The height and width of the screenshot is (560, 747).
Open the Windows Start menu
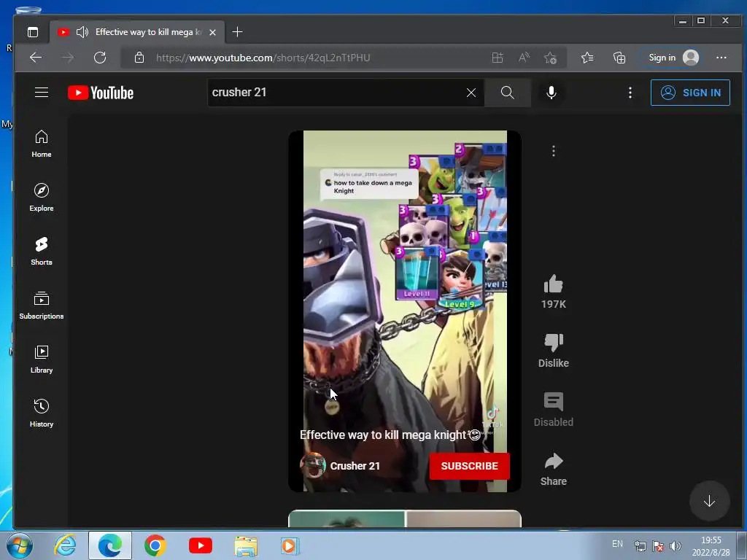pos(20,545)
